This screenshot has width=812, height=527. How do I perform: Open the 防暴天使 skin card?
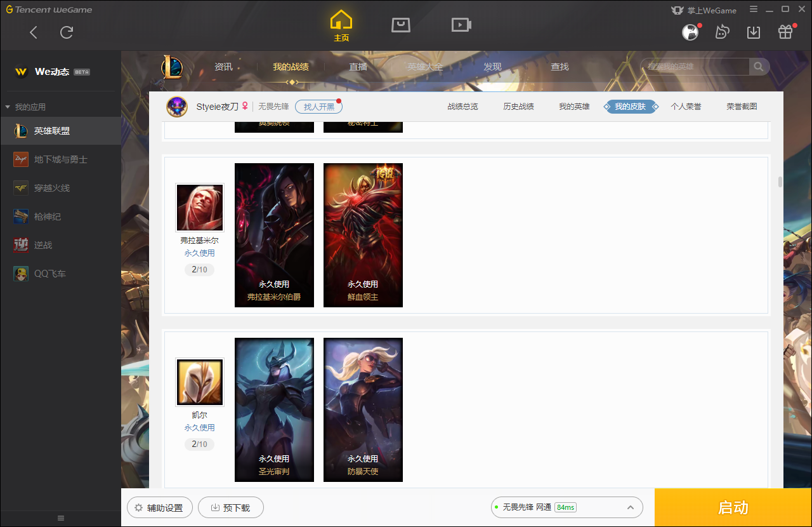pyautogui.click(x=363, y=410)
